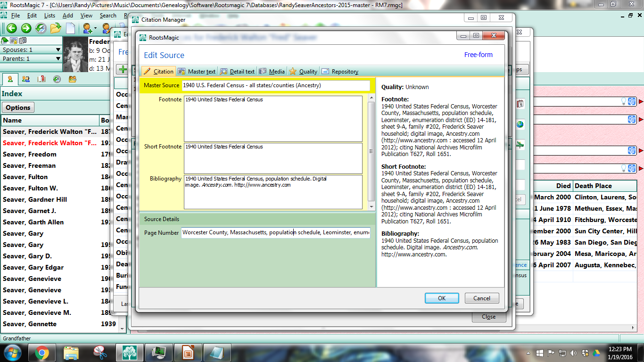Open the Parents dropdown in sidebar
This screenshot has width=644, height=362.
[x=32, y=59]
